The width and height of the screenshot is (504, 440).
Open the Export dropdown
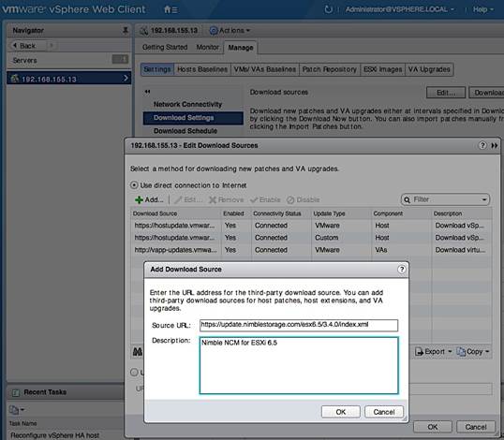pos(434,352)
